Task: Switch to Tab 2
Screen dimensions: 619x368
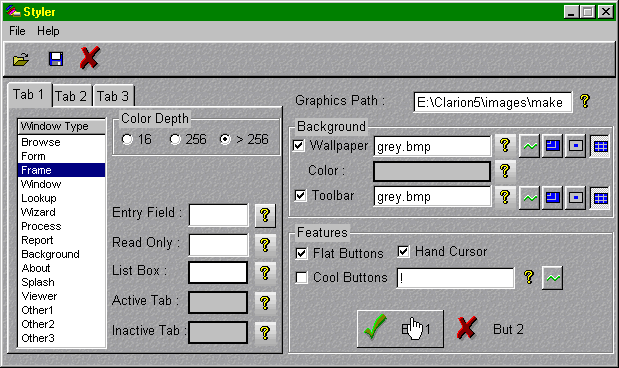Action: (71, 96)
